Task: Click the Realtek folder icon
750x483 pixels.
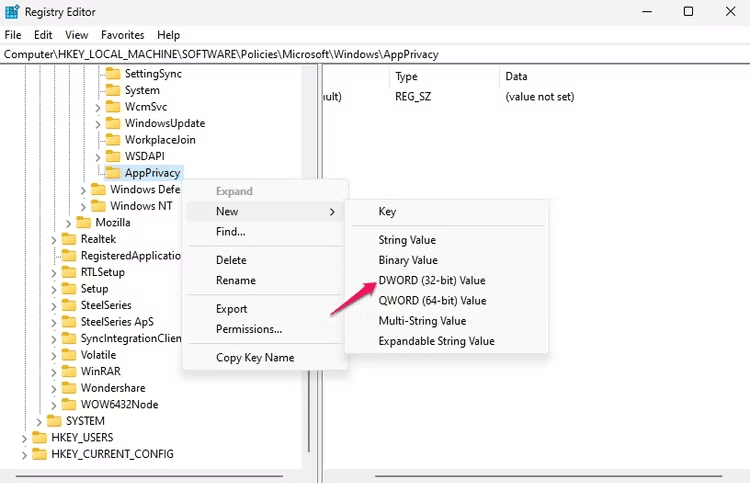Action: pyautogui.click(x=68, y=239)
